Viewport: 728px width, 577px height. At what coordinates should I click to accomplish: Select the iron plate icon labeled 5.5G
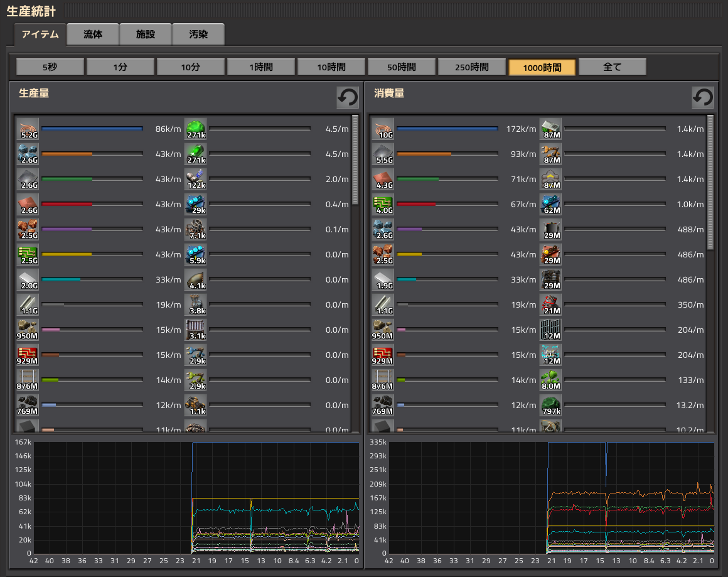coord(383,154)
